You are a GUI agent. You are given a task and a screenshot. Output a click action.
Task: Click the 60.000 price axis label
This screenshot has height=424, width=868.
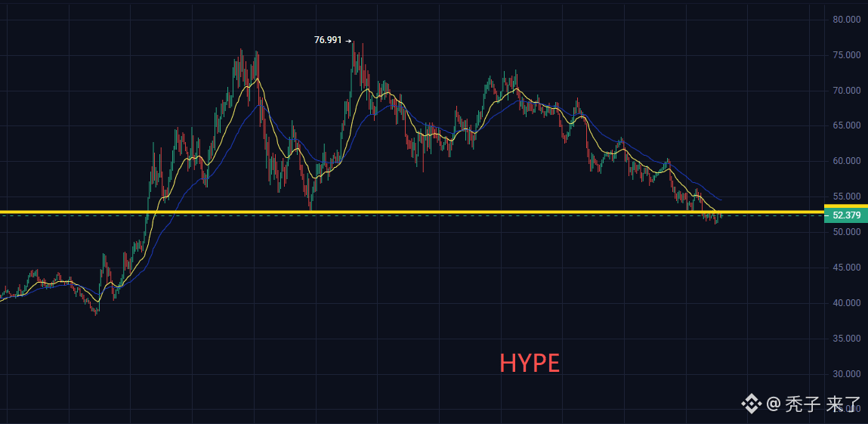pos(846,161)
